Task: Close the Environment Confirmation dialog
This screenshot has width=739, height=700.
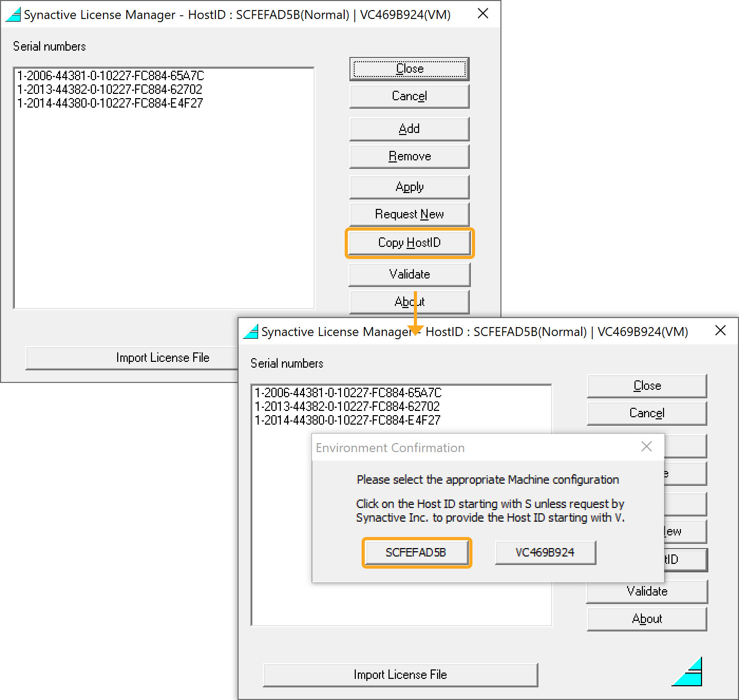Action: coord(647,447)
